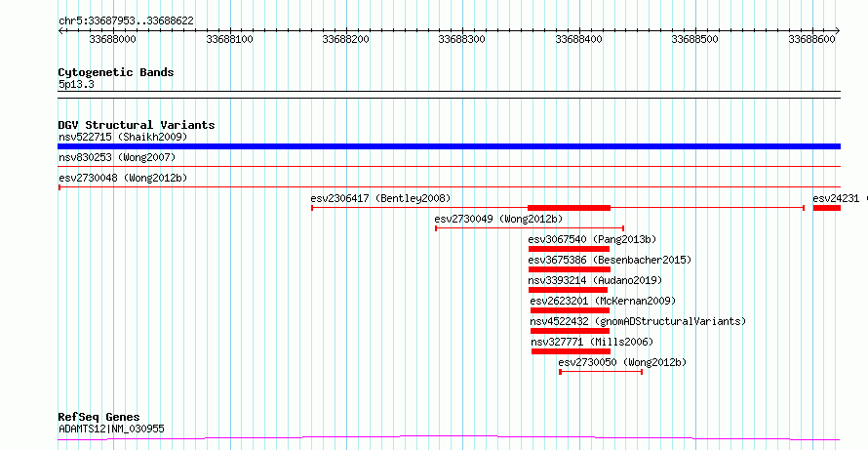868x450 pixels.
Task: Select the DGV Structural Variants track title
Action: click(137, 125)
